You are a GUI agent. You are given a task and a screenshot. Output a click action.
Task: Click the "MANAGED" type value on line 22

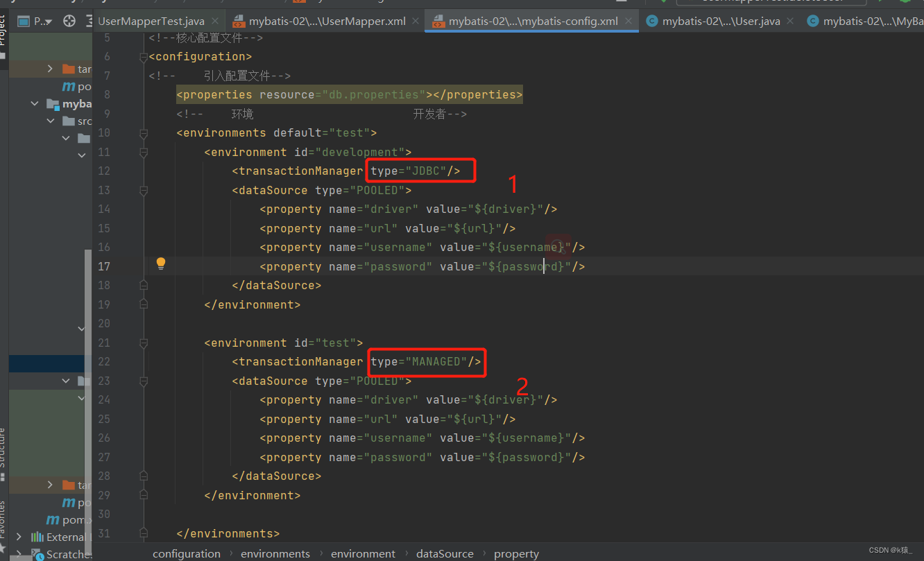(x=436, y=361)
